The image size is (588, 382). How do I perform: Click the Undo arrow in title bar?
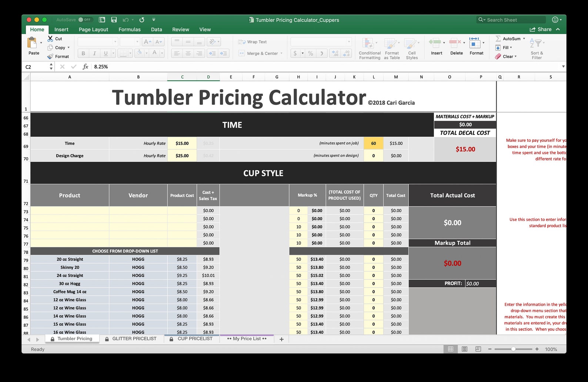pyautogui.click(x=126, y=20)
